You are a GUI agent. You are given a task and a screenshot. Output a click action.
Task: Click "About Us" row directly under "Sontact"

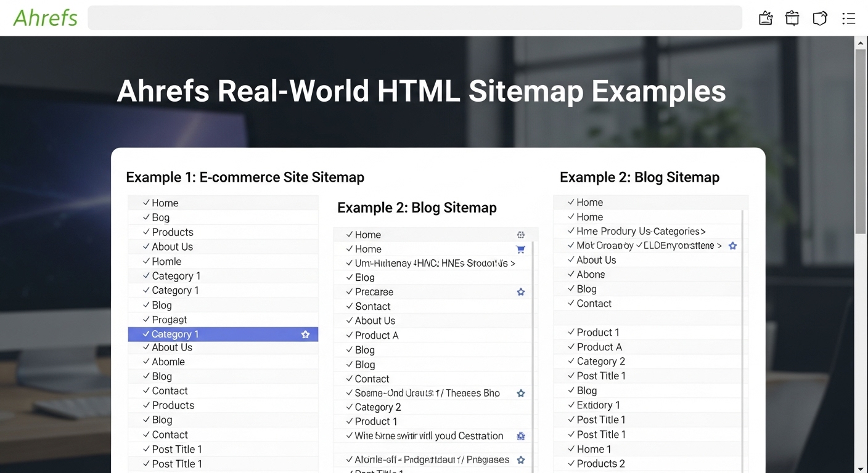tap(433, 321)
